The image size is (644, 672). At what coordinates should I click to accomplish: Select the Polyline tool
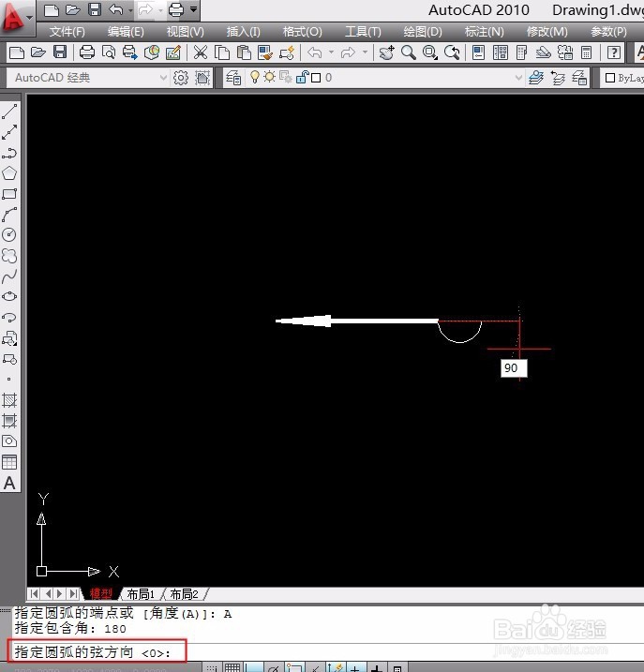(9, 153)
